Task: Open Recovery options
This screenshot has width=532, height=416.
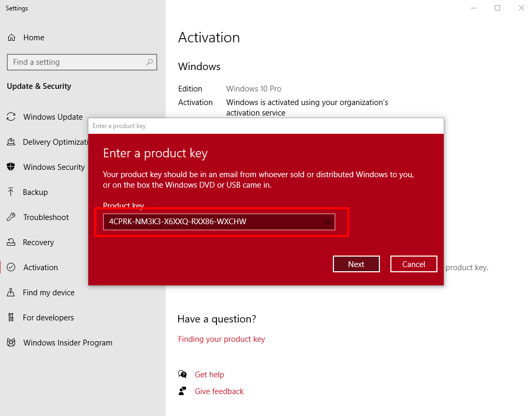Action: pyautogui.click(x=38, y=242)
